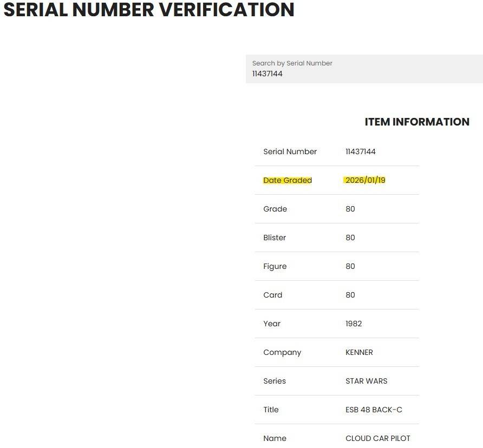Click the Blister row label
Image resolution: width=483 pixels, height=448 pixels.
275,238
